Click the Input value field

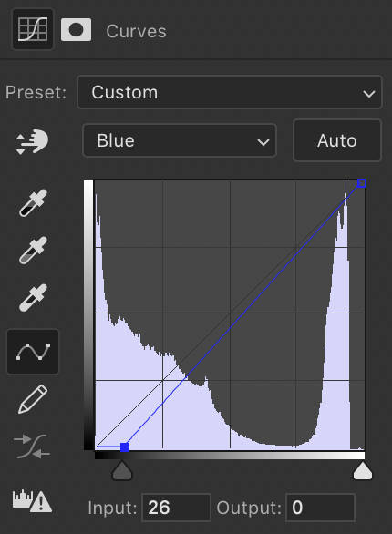tap(176, 508)
